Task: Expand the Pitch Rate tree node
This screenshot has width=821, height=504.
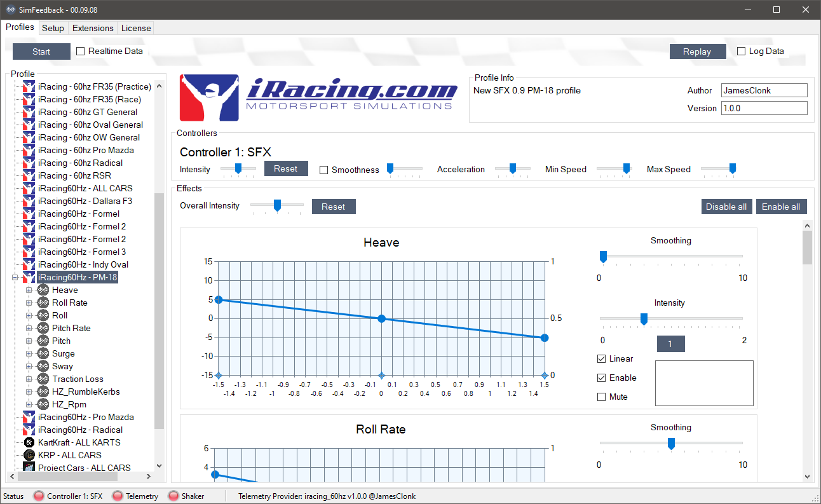Action: coord(29,328)
